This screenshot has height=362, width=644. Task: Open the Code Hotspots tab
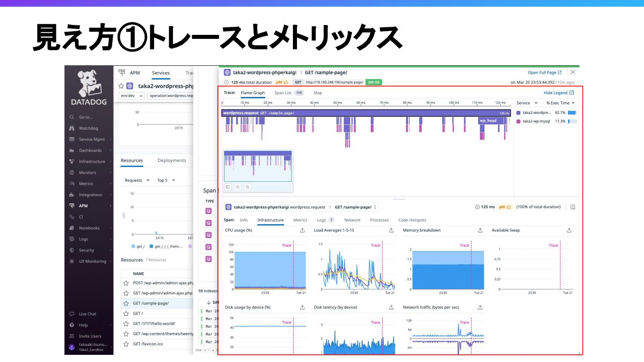[x=412, y=220]
